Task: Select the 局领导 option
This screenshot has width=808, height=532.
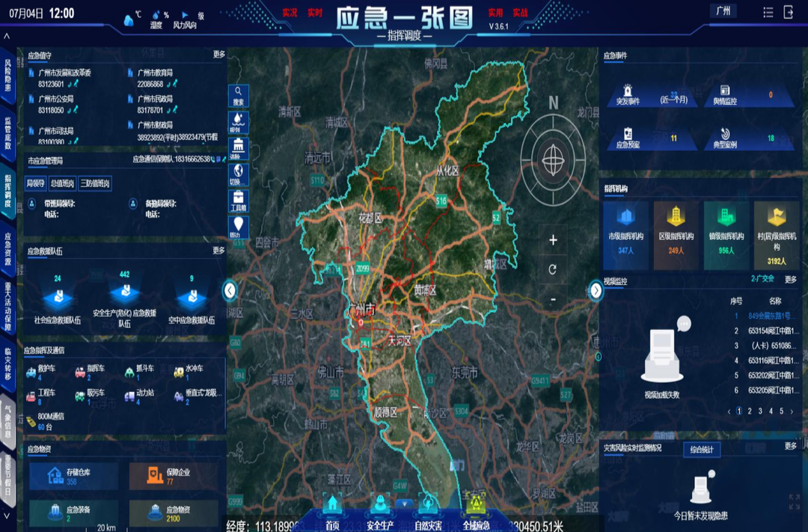Action: [36, 183]
